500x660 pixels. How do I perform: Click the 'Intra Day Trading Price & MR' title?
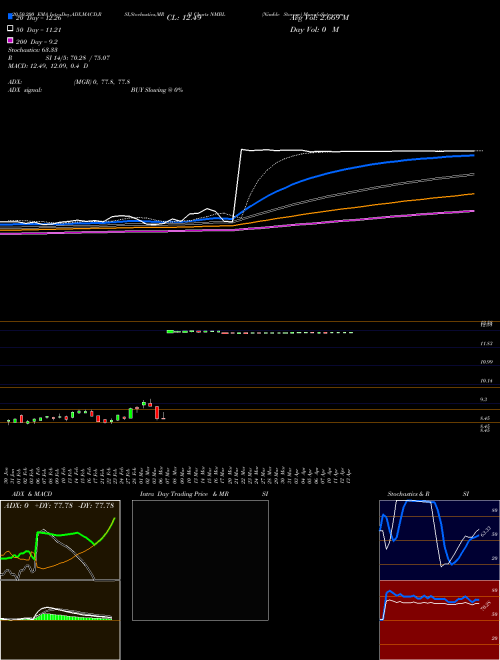pyautogui.click(x=184, y=494)
